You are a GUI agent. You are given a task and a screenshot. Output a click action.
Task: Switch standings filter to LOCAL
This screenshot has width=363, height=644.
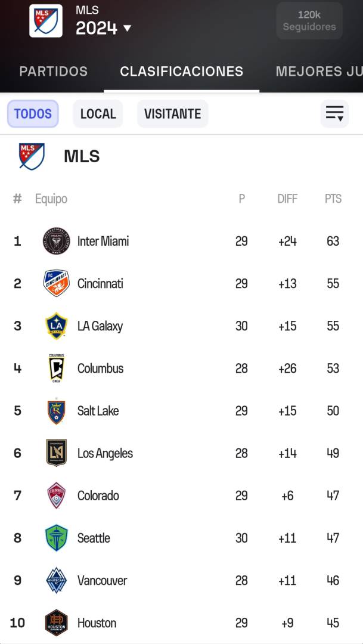click(98, 114)
